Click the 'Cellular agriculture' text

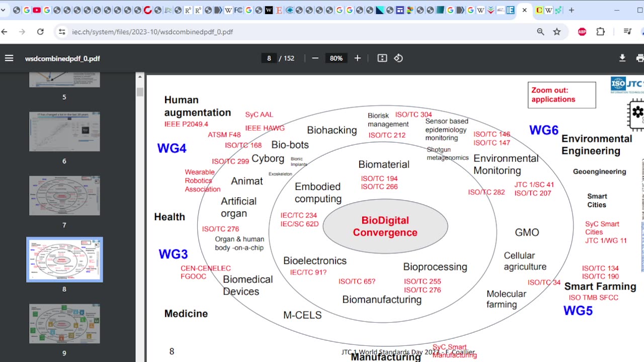pyautogui.click(x=525, y=261)
